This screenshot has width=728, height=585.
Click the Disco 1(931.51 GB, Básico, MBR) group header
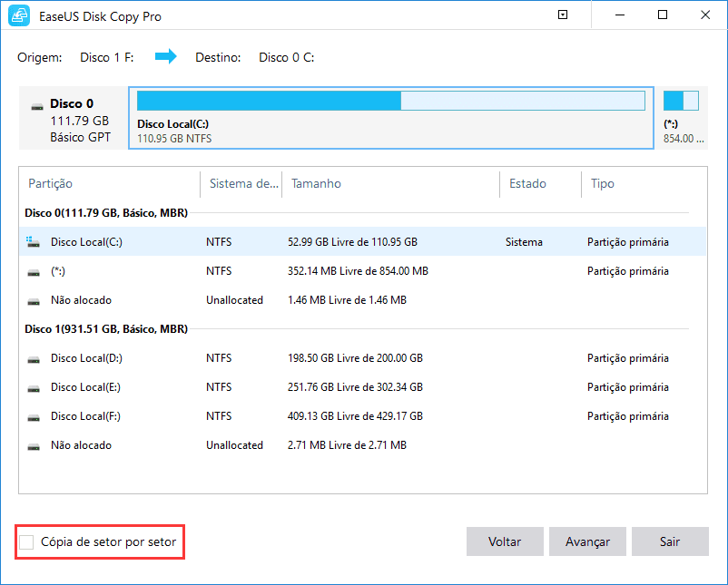[106, 329]
